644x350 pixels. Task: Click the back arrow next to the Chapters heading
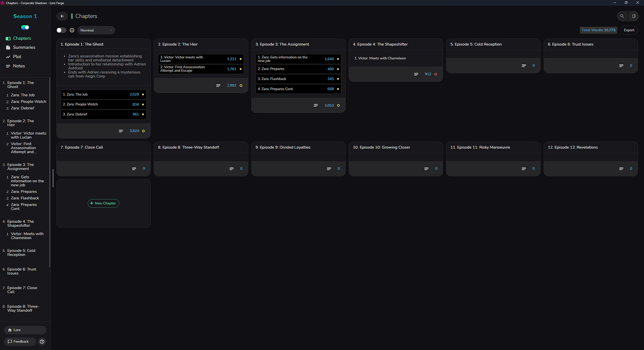click(62, 16)
